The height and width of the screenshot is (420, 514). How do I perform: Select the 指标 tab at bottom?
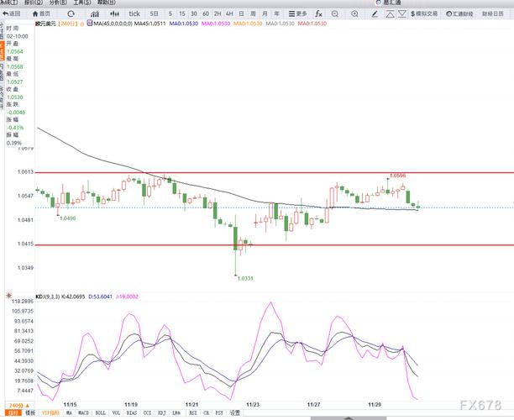13,412
